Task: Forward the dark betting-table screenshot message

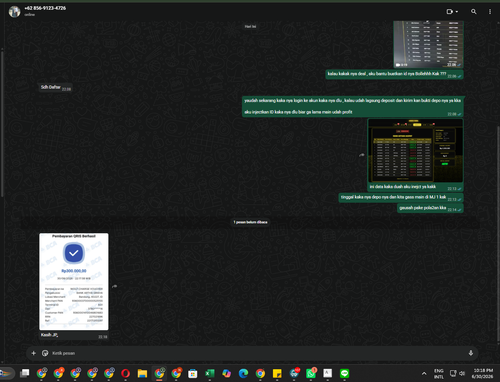Action: click(x=362, y=155)
